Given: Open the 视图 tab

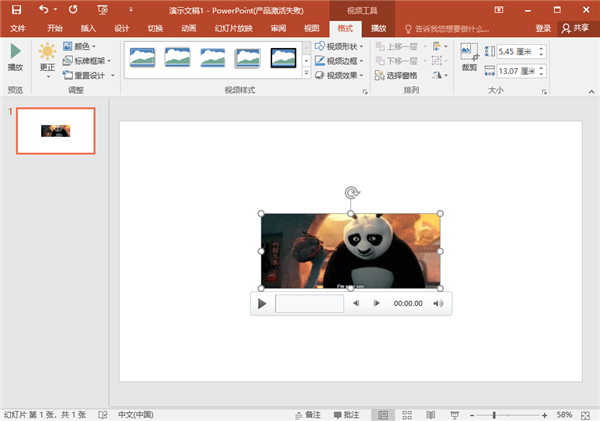Looking at the screenshot, I should (311, 28).
